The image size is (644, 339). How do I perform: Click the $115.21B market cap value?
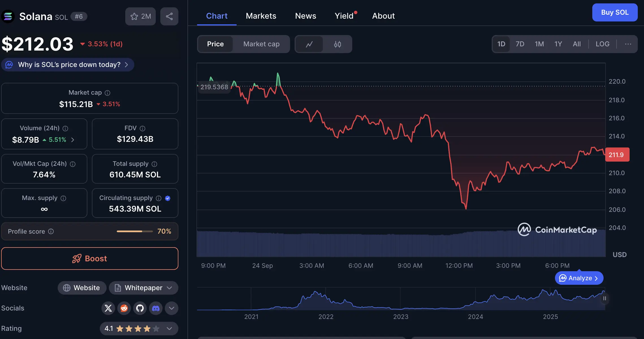coord(76,104)
